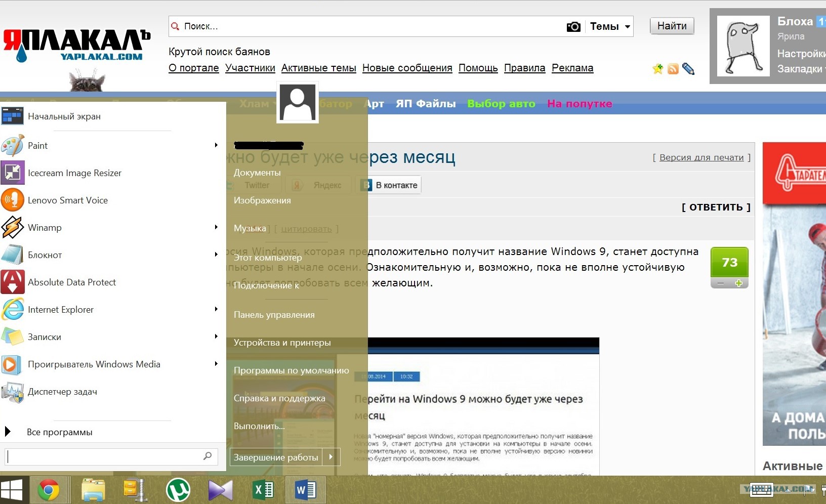Click the Найти search button
The image size is (826, 504).
[672, 26]
